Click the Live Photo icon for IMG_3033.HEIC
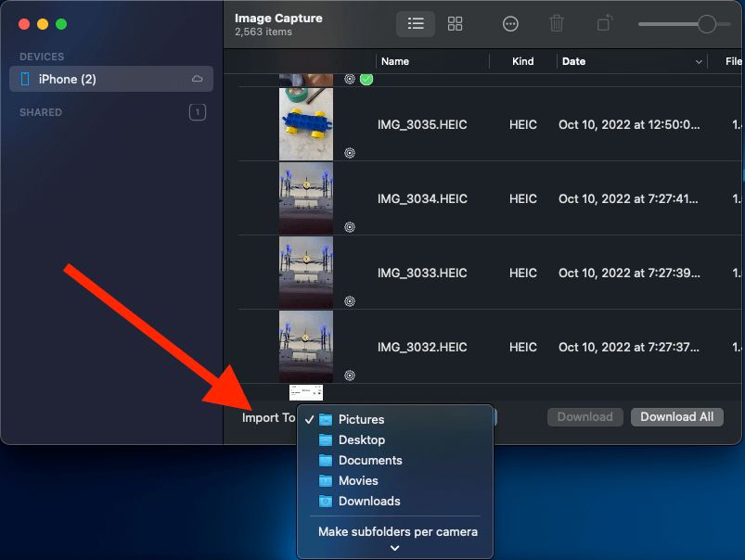This screenshot has height=560, width=745. [350, 301]
